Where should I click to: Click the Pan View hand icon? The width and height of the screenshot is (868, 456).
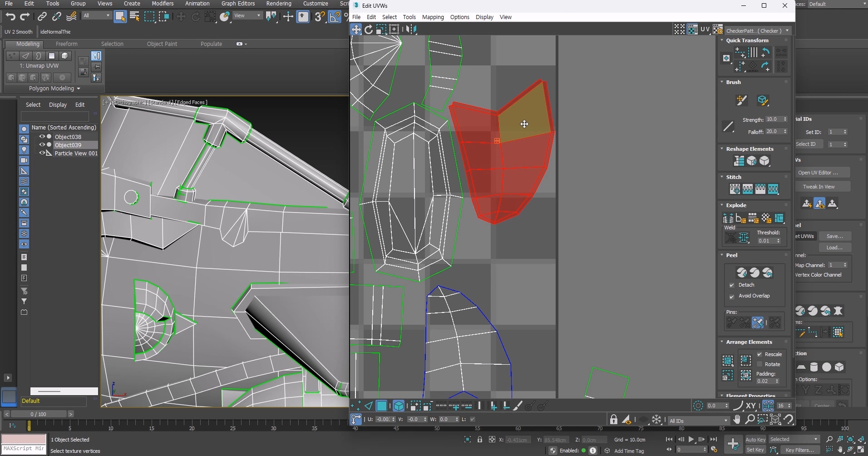point(737,419)
